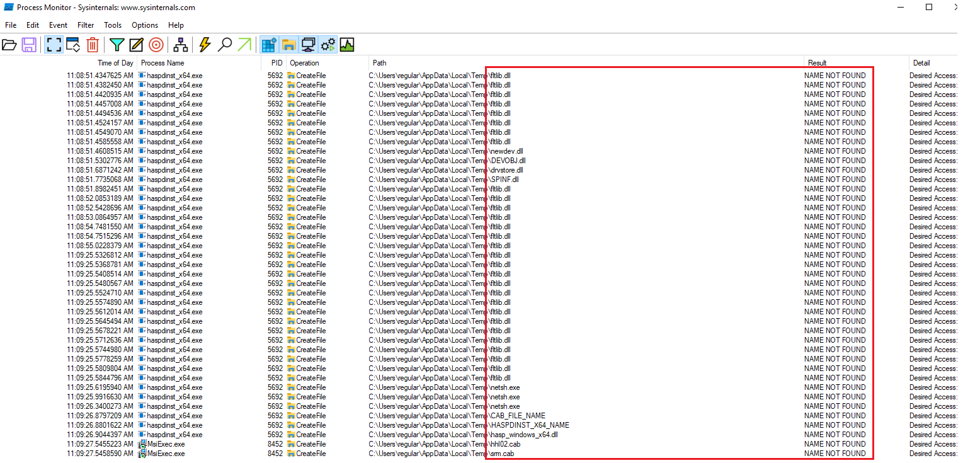980x463 pixels.
Task: Toggle Autoscroll in the toolbar
Action: (x=73, y=45)
